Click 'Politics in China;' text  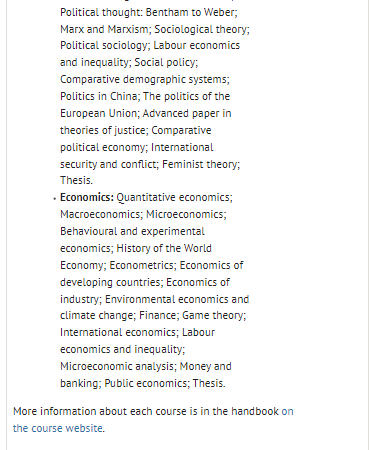click(x=100, y=96)
